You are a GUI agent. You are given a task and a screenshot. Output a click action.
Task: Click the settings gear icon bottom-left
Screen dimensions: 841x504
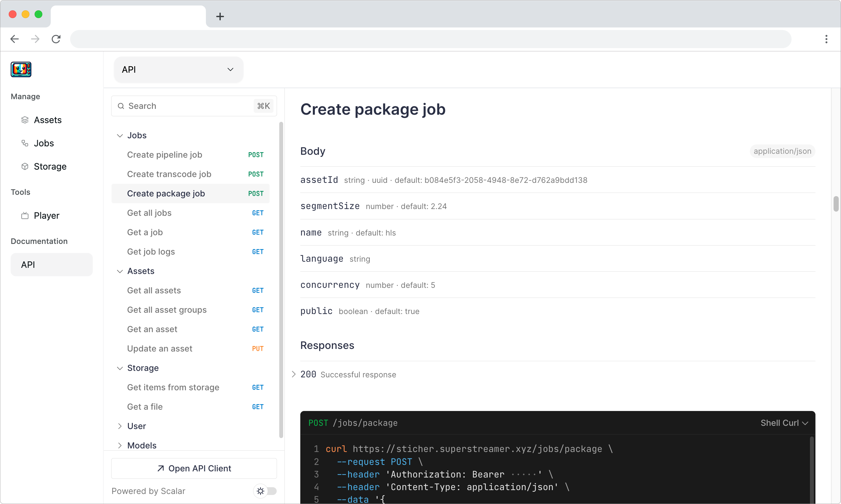pos(261,490)
